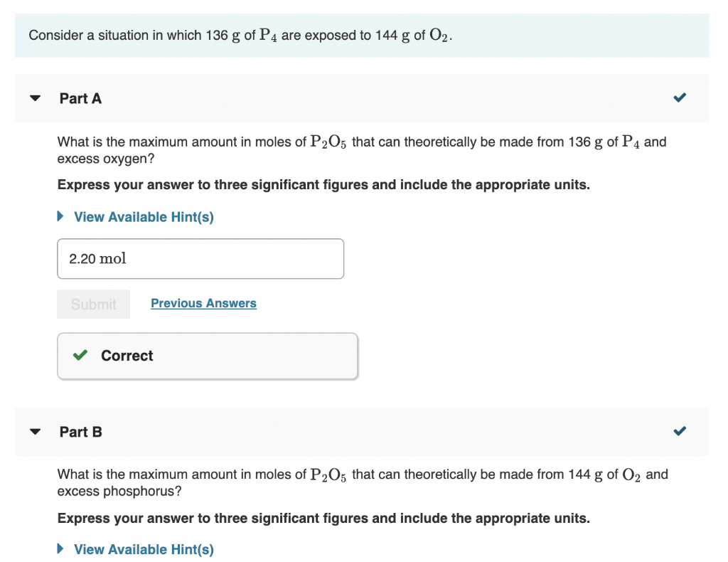Click the teal checkmark beside Part B header
728x562 pixels.
click(679, 431)
